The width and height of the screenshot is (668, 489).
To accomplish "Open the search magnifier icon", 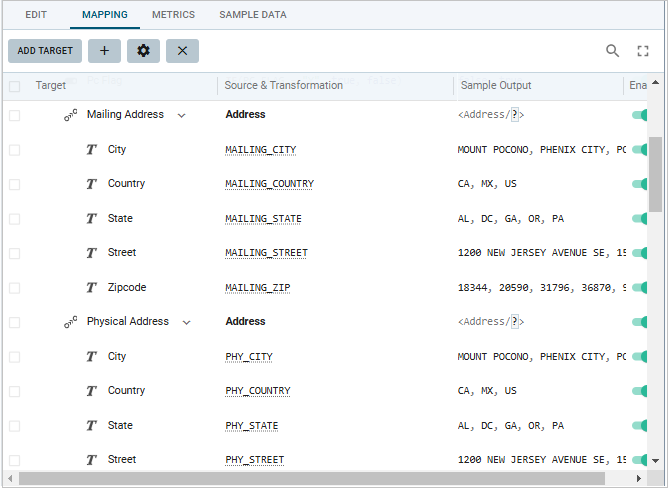I will coord(613,51).
